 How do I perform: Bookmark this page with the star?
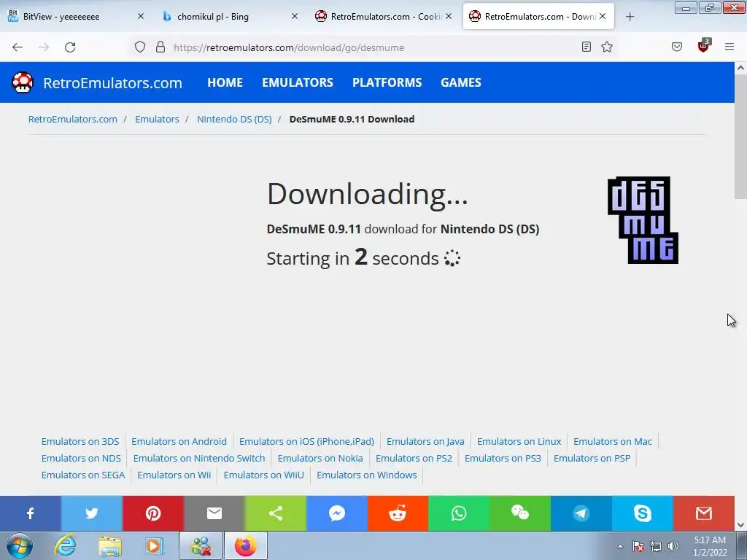pos(606,47)
